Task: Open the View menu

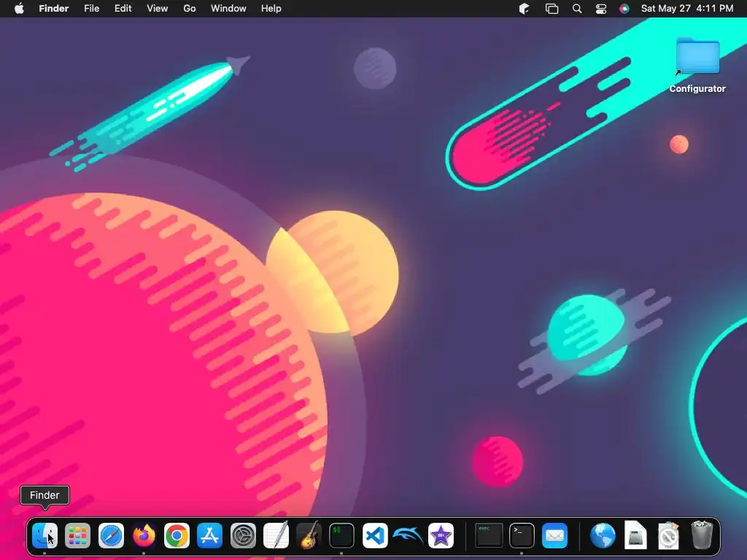Action: tap(158, 9)
